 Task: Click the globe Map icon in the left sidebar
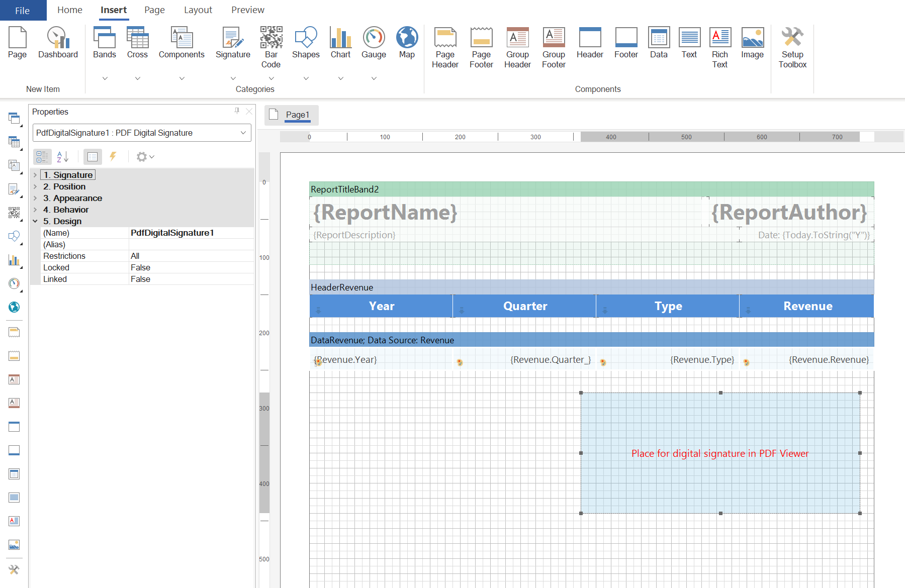[14, 307]
